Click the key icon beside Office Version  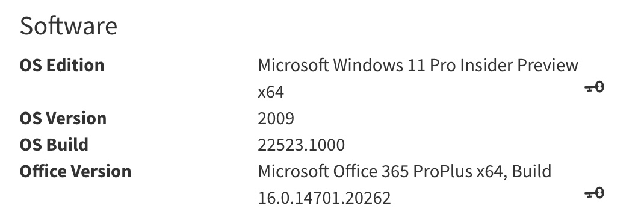594,193
